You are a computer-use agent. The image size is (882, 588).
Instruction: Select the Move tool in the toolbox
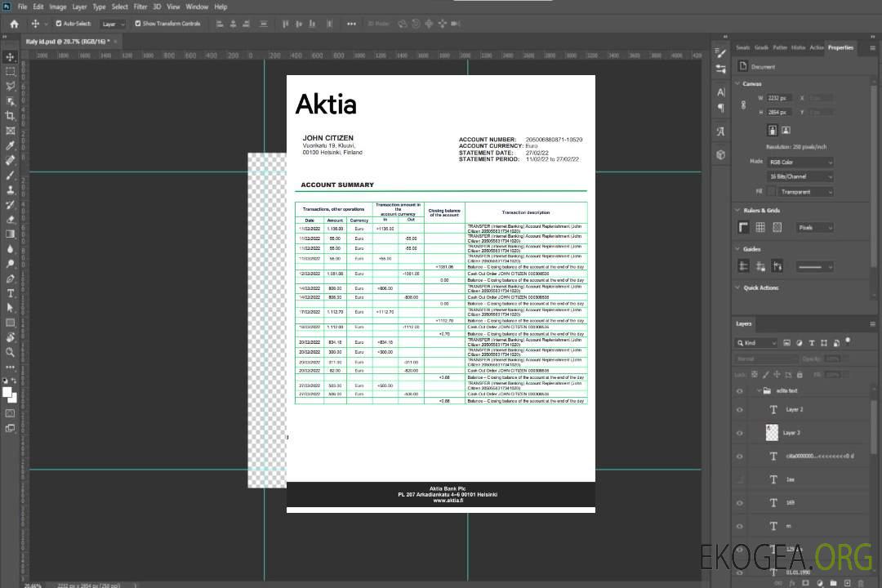click(x=10, y=57)
